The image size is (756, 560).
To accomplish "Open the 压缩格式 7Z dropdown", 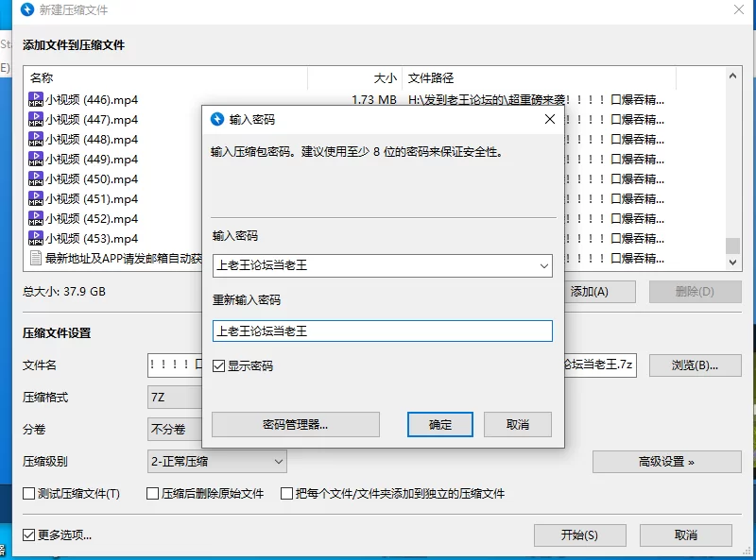I will [x=175, y=398].
